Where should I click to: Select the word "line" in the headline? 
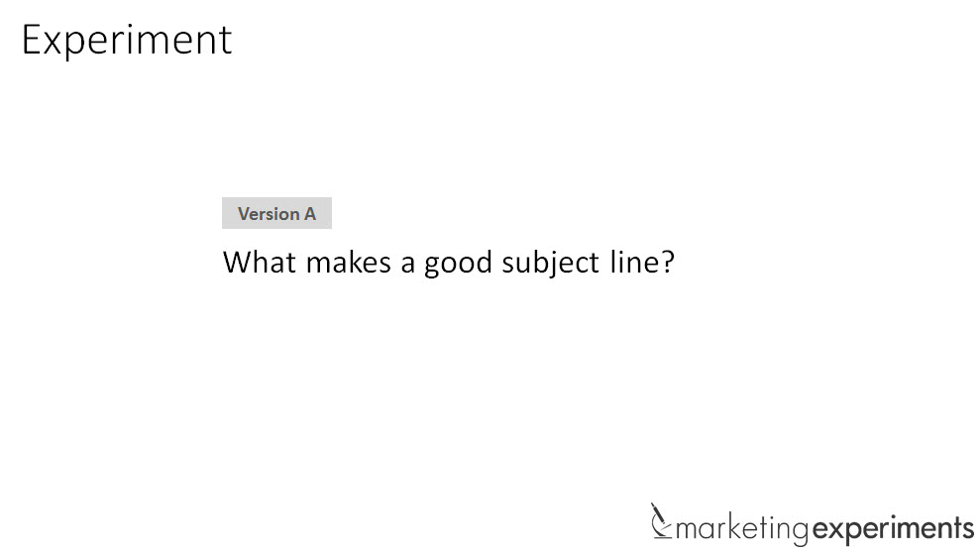click(628, 263)
